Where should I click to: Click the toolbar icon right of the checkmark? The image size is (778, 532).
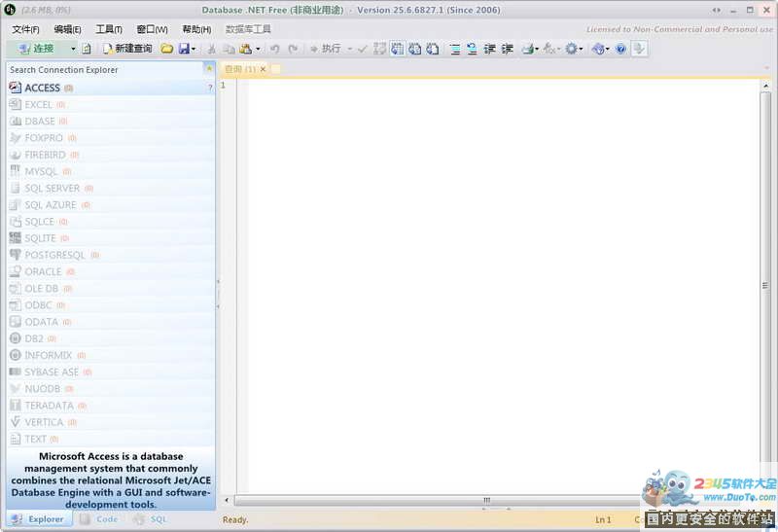pos(379,49)
